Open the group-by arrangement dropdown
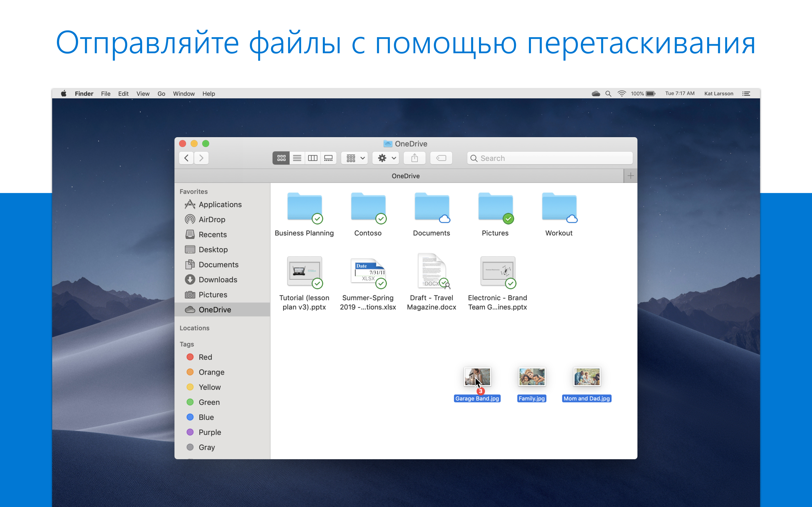Viewport: 812px width, 507px height. (x=355, y=158)
